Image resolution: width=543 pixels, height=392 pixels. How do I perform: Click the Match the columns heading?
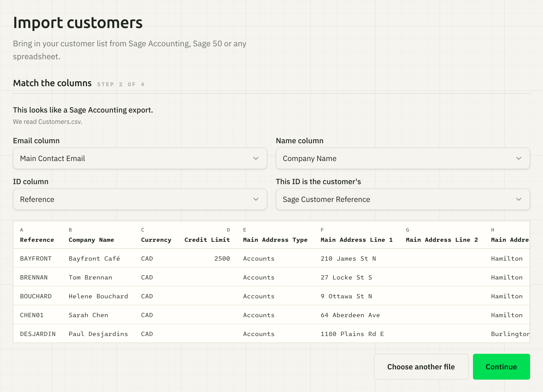pyautogui.click(x=52, y=83)
